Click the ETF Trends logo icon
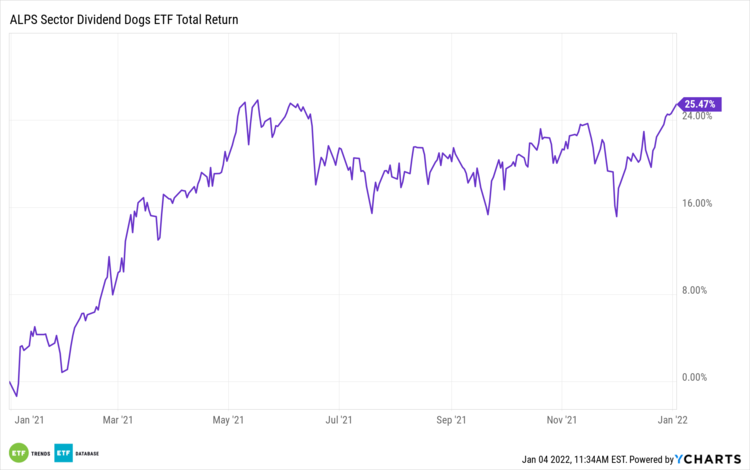Image resolution: width=750 pixels, height=470 pixels. tap(19, 451)
